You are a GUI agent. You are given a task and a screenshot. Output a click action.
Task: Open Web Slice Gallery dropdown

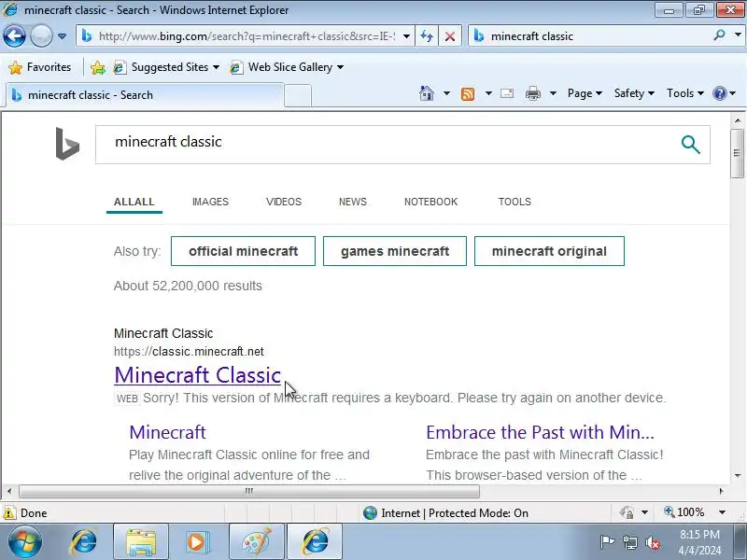287,67
